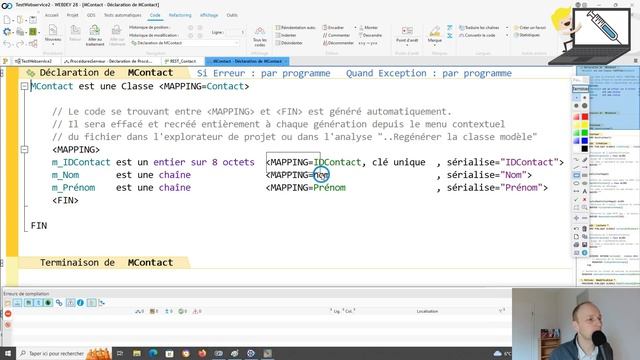Open the Refactoring ribbon tab
Viewport: 640px width, 360px height.
point(180,15)
